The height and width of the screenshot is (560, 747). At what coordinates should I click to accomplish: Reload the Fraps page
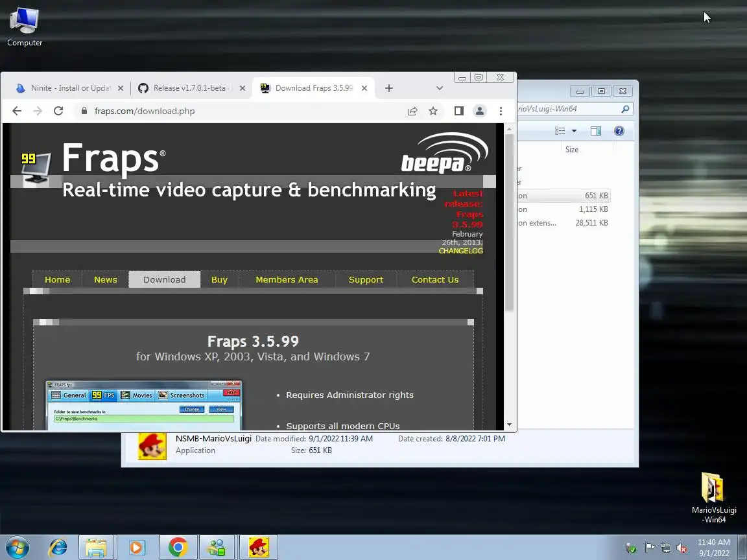[58, 111]
